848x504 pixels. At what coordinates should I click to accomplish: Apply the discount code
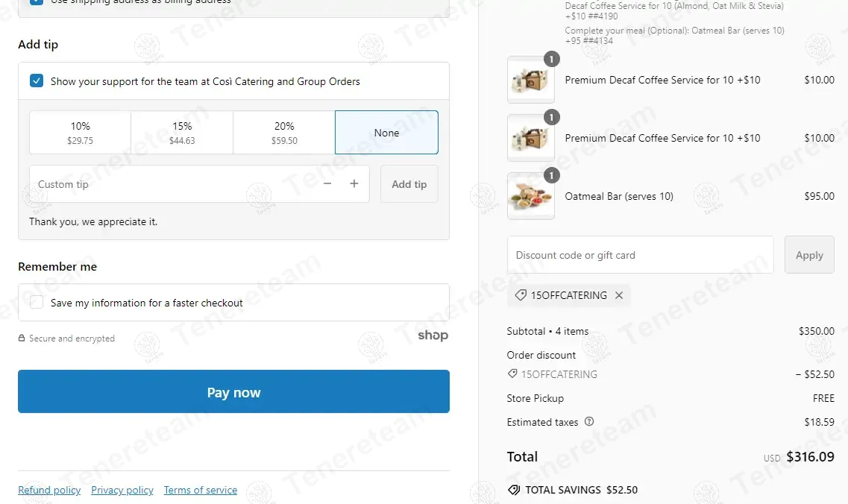809,255
